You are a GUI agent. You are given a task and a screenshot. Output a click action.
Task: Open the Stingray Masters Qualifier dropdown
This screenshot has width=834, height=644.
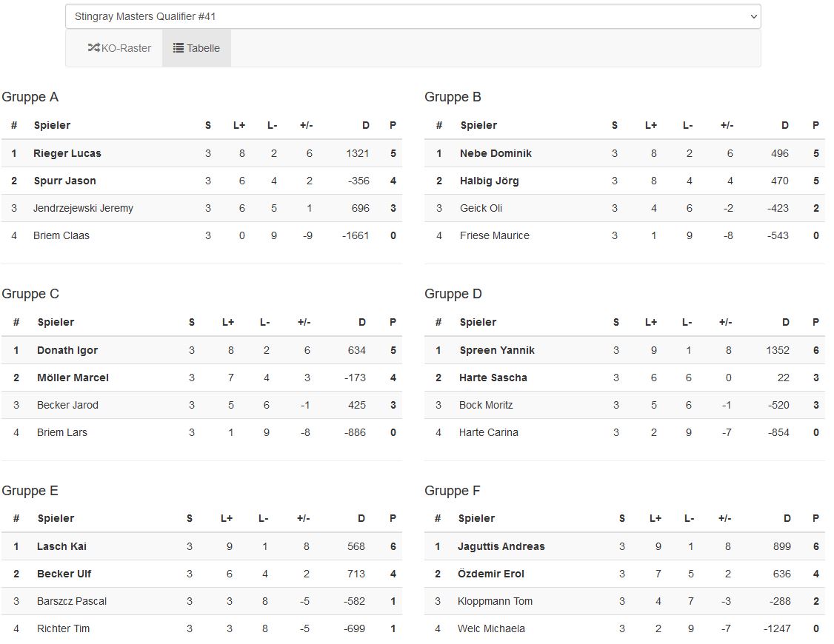click(413, 16)
